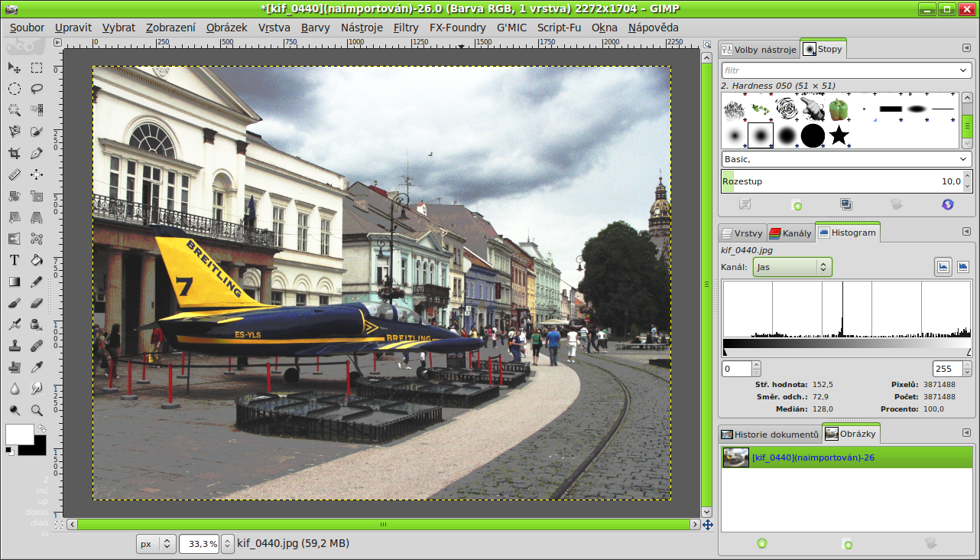Open Obrázky dock tab configuration menu
Viewport: 980px width, 560px height.
point(966,434)
